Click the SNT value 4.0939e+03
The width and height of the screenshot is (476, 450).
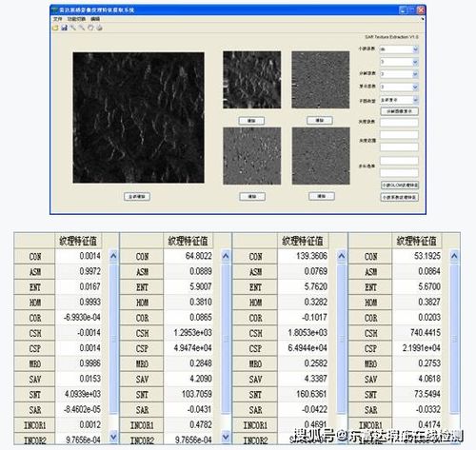pos(83,394)
